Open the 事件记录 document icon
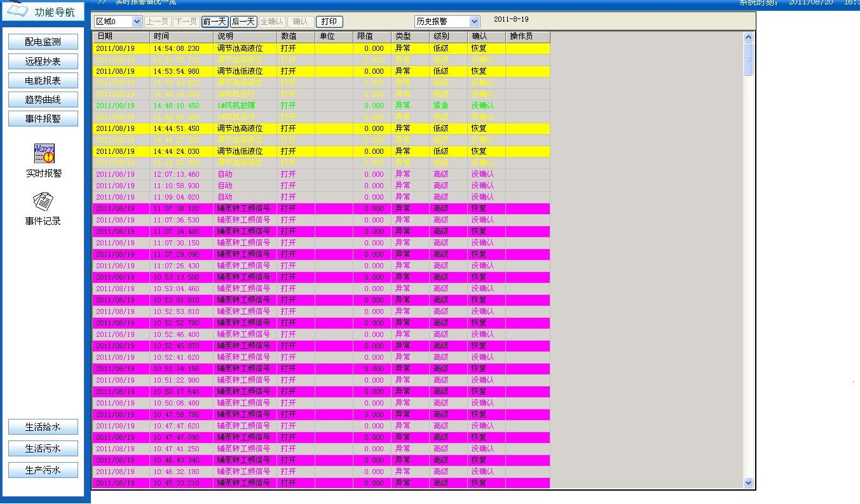 point(43,202)
